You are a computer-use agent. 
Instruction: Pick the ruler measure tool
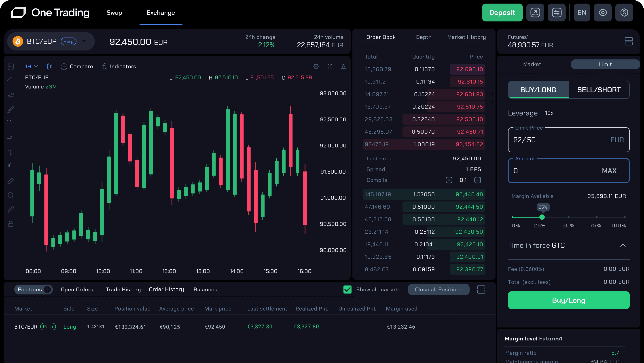pyautogui.click(x=11, y=181)
